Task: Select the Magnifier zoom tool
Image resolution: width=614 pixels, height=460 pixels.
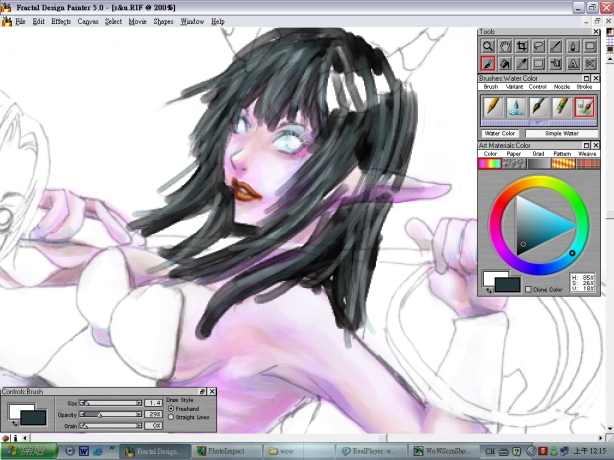Action: (488, 46)
